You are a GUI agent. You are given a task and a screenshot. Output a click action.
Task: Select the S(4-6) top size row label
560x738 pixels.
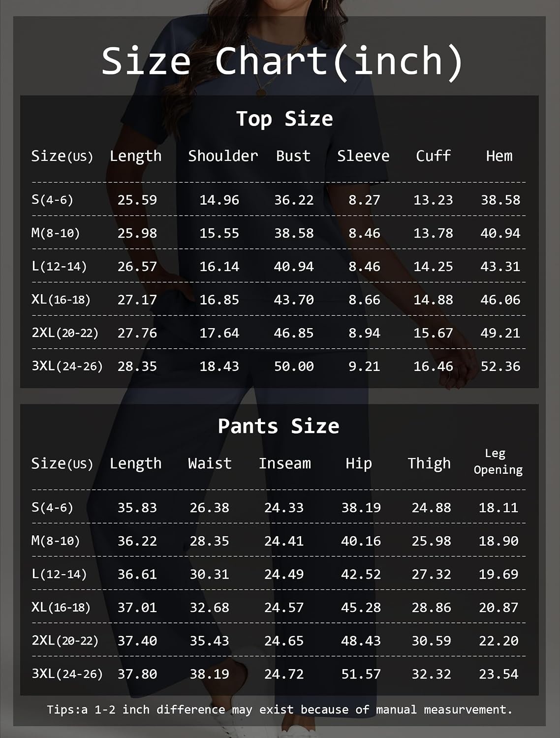(x=52, y=200)
